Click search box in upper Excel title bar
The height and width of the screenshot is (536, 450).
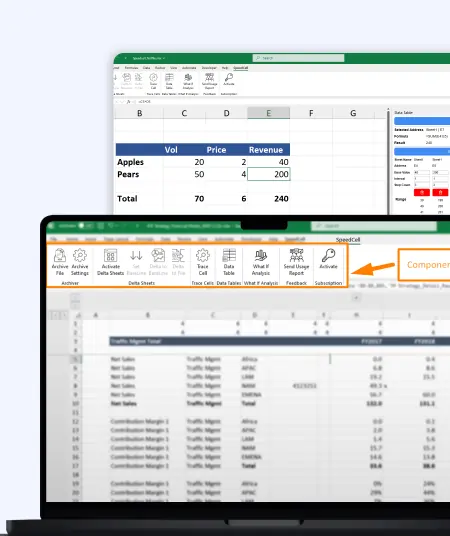299,58
